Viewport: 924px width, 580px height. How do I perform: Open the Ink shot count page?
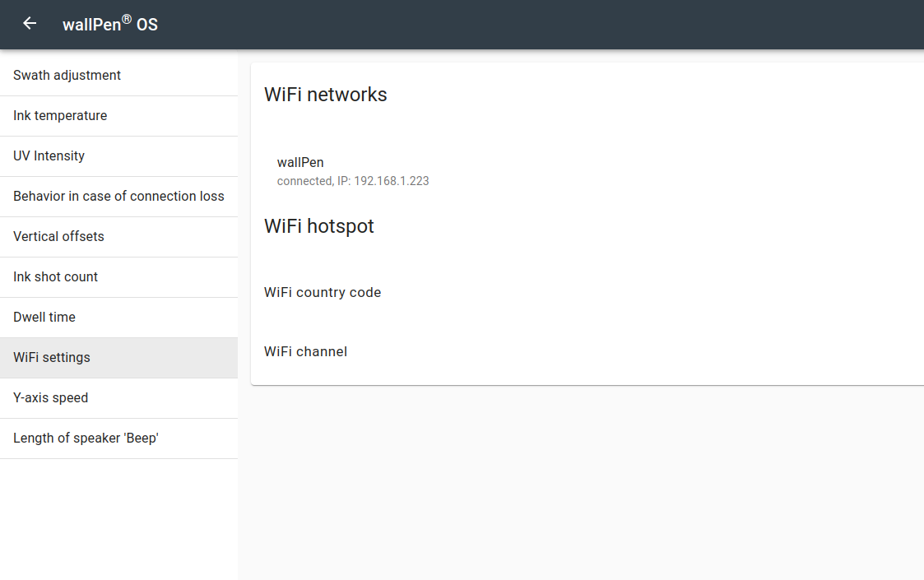pyautogui.click(x=119, y=277)
